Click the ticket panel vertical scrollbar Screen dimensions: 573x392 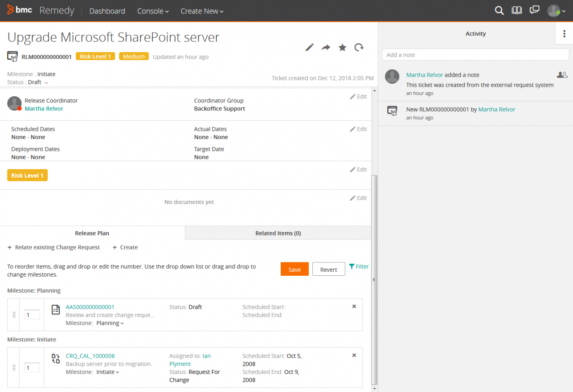click(x=374, y=279)
